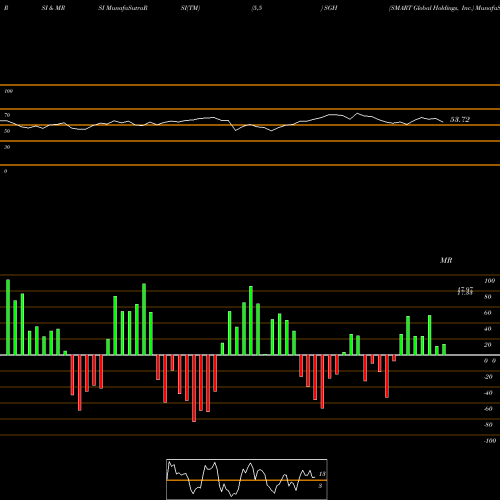Click the MR axis label '-60'
The height and width of the screenshot is (500, 500).
pyautogui.click(x=488, y=409)
